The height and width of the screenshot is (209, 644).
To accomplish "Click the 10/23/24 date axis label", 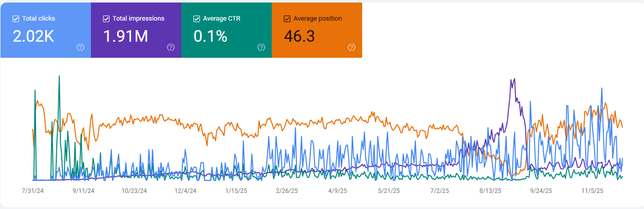I will tap(135, 191).
